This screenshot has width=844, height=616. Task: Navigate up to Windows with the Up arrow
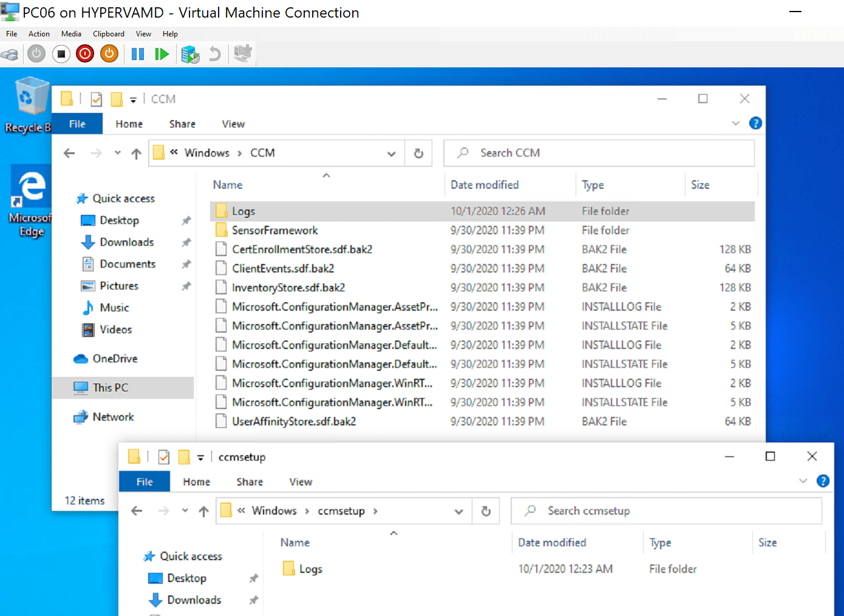[x=135, y=153]
